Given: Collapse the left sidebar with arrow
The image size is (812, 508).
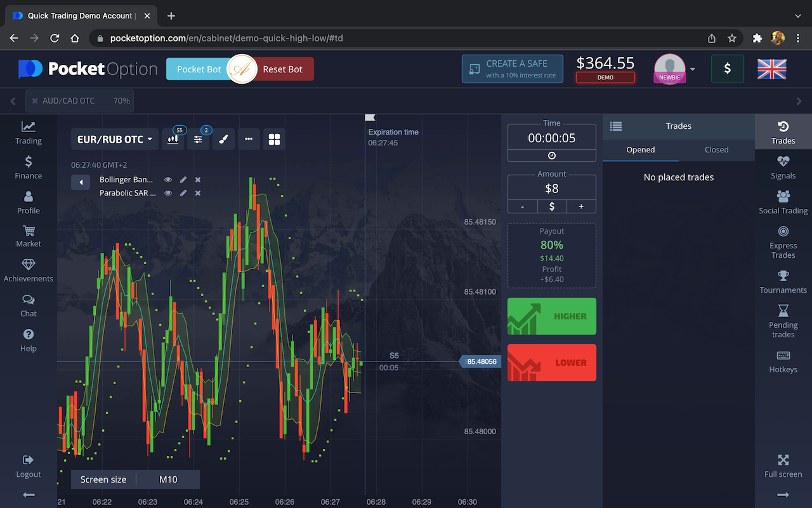Looking at the screenshot, I should [28, 495].
